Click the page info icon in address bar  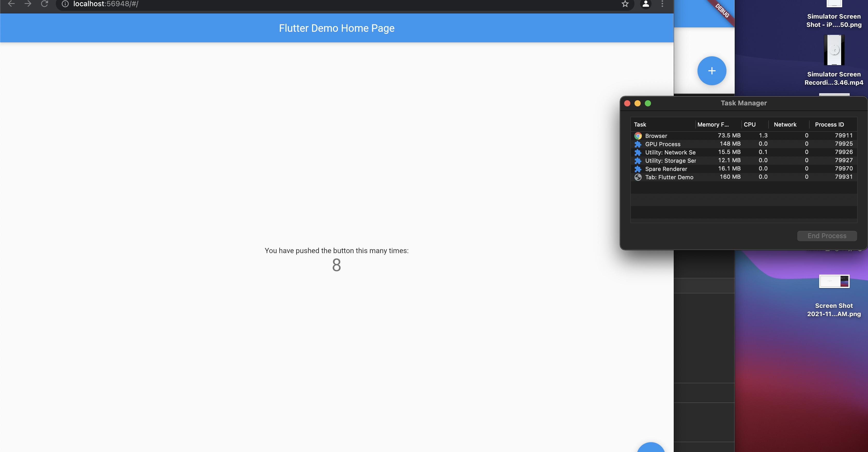[64, 4]
